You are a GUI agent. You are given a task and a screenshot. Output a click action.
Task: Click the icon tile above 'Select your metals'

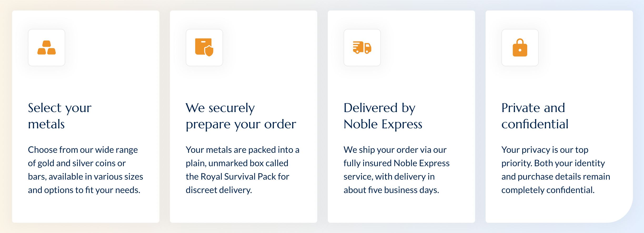click(x=47, y=48)
